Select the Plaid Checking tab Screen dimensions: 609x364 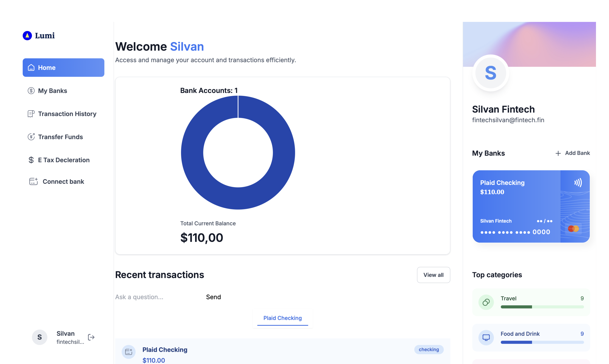coord(283,318)
